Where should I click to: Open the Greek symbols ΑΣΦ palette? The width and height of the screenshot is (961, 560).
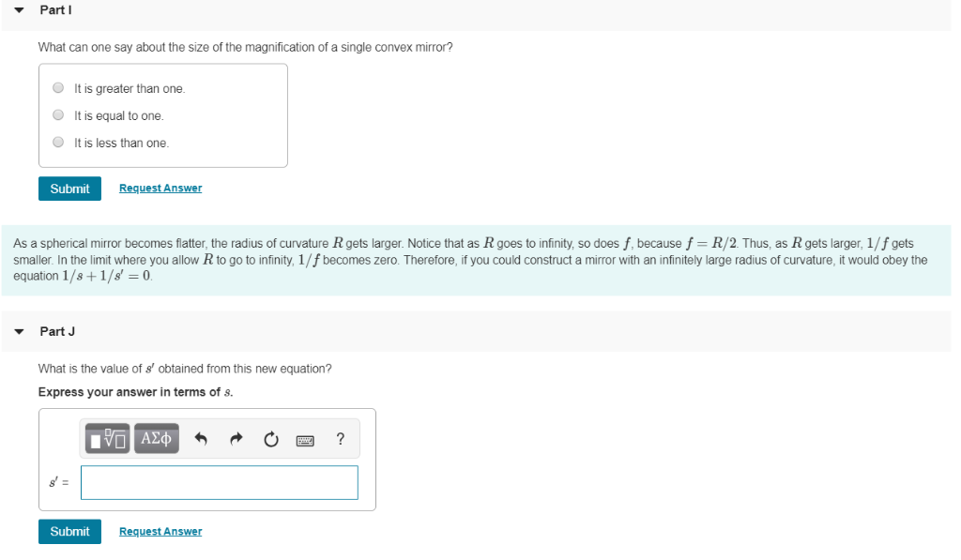[156, 437]
